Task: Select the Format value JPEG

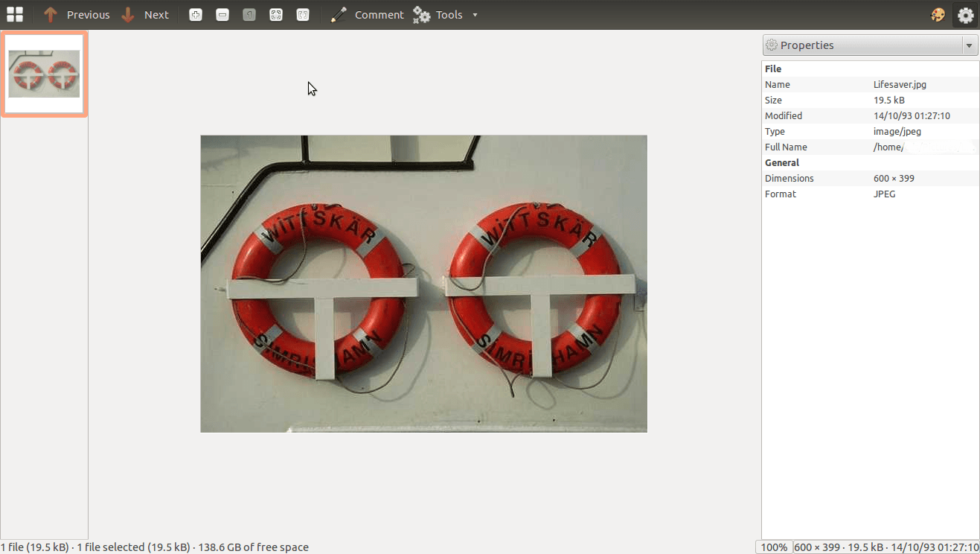Action: point(885,194)
